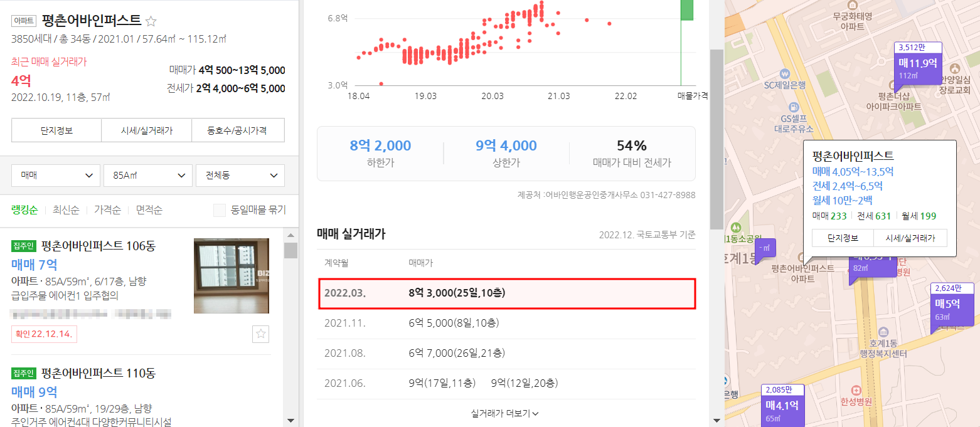Open the 평촌어바인퍼스트 110동 listing title
Viewport: 980px width, 427px height.
99,373
